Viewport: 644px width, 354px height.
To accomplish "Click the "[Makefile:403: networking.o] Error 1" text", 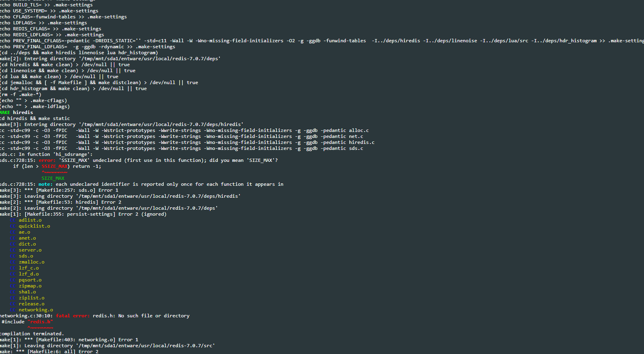I will point(87,340).
